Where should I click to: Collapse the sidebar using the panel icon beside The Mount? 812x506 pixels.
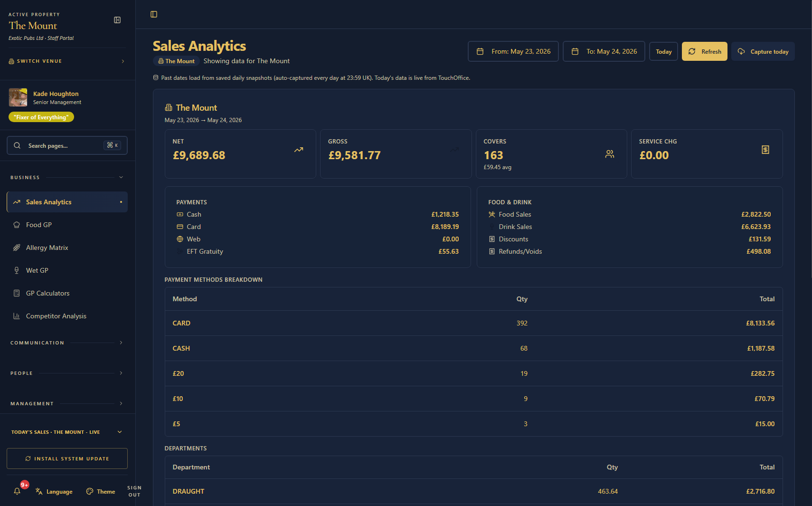[117, 20]
